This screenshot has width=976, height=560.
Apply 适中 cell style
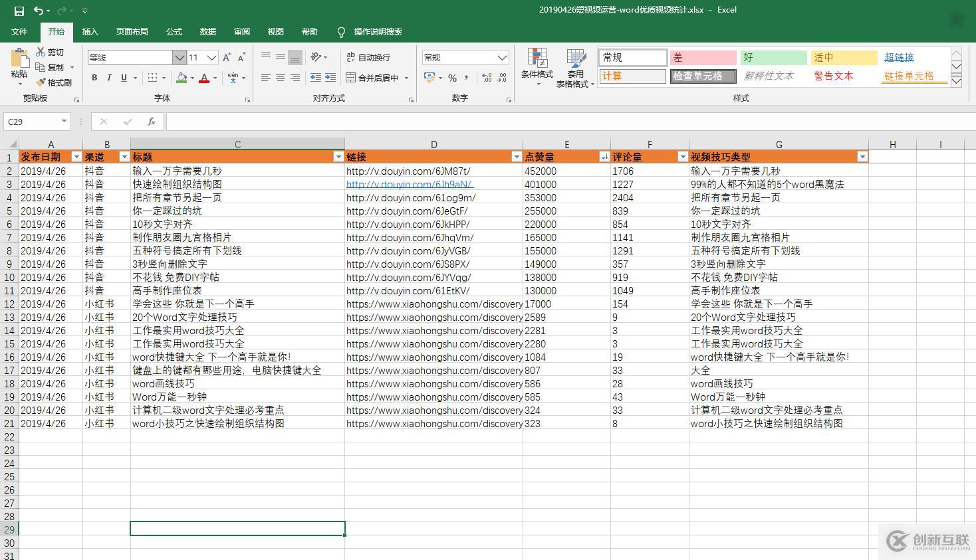tap(844, 58)
